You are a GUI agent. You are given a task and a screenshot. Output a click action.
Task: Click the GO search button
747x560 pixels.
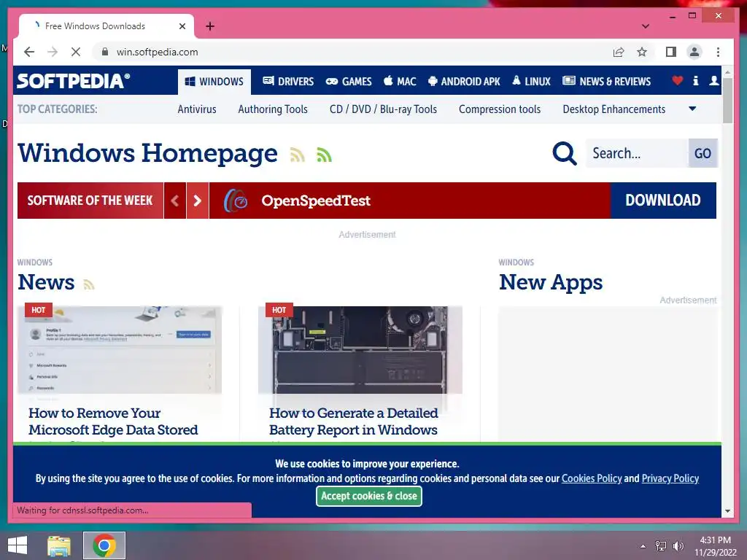click(x=703, y=153)
